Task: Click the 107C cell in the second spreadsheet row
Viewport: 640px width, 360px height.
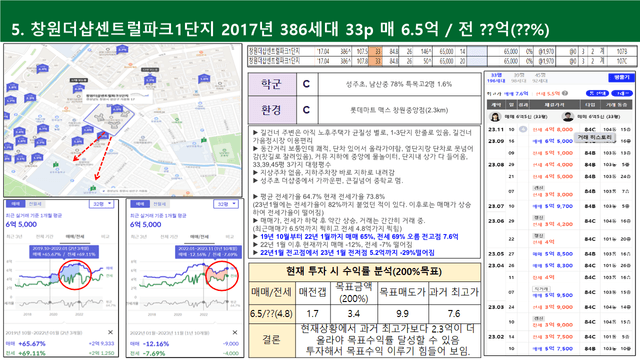Action: (622, 61)
